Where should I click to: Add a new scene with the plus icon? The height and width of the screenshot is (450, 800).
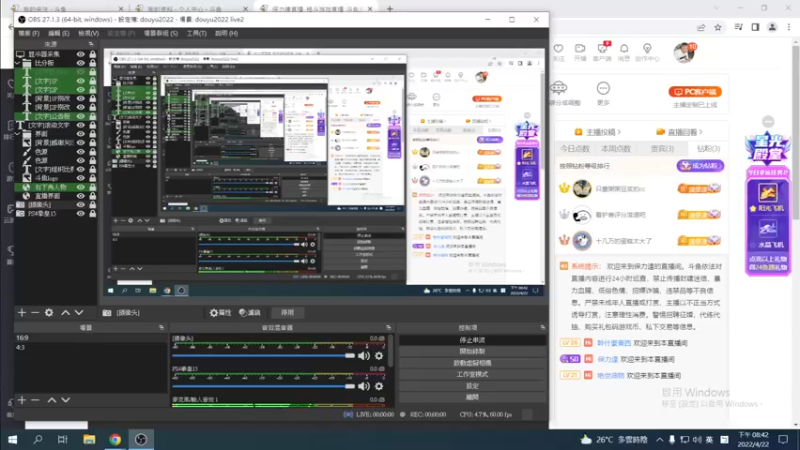click(x=21, y=400)
